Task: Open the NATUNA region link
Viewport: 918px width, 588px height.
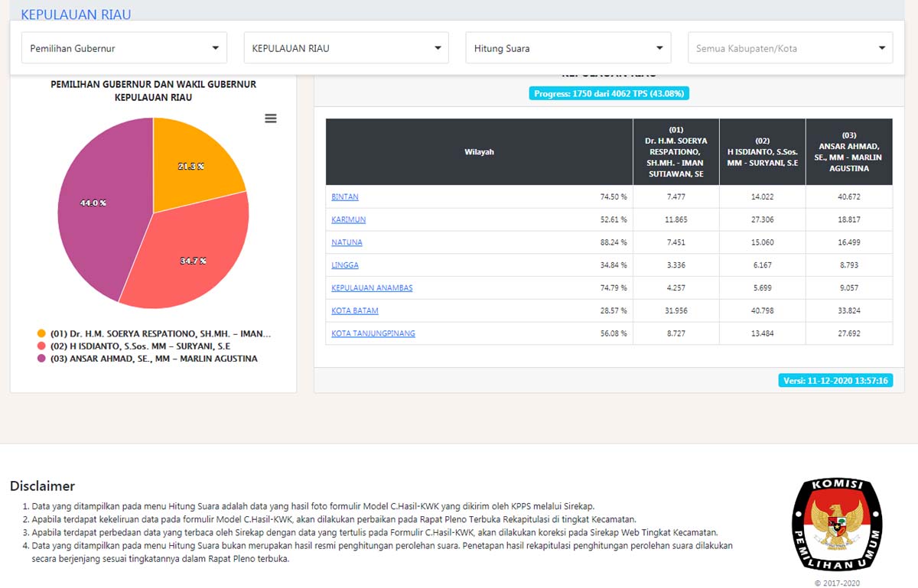Action: [x=347, y=243]
